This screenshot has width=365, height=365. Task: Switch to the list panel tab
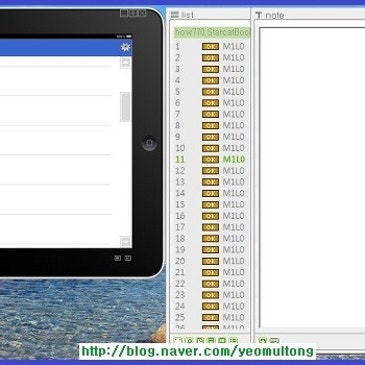tap(182, 15)
